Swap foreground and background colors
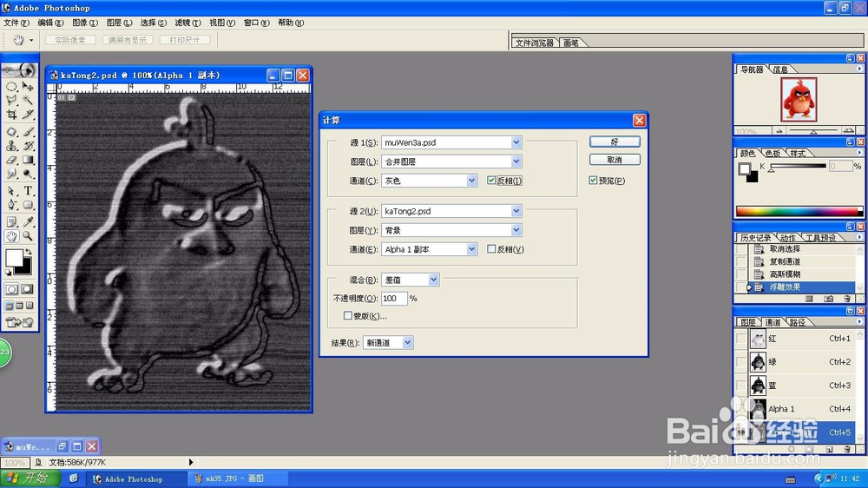Viewport: 868px width, 488px height. 29,252
